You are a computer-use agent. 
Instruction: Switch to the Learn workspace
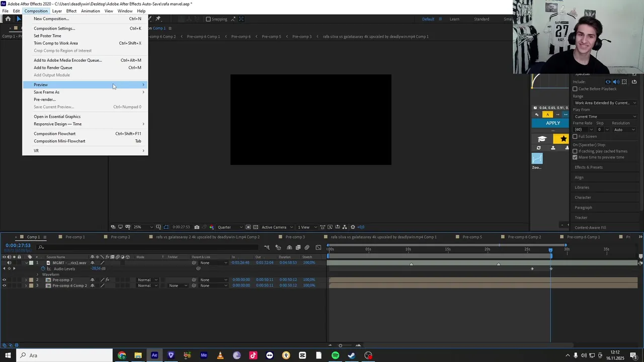point(454,19)
